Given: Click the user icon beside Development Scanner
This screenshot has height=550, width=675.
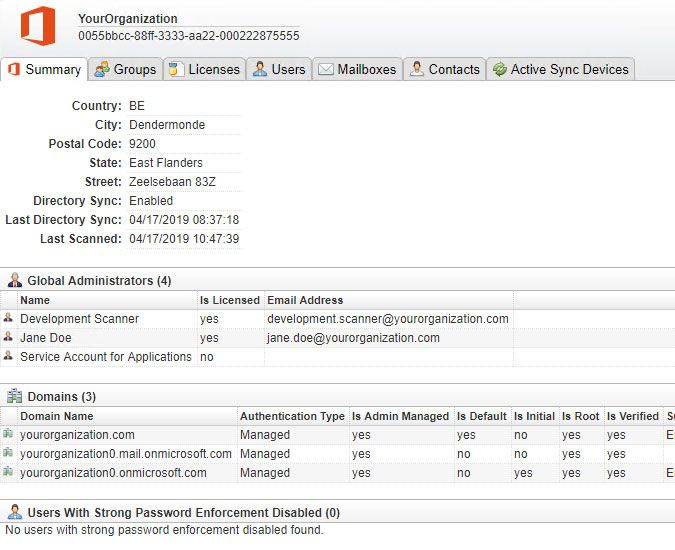Looking at the screenshot, I should tap(8, 318).
